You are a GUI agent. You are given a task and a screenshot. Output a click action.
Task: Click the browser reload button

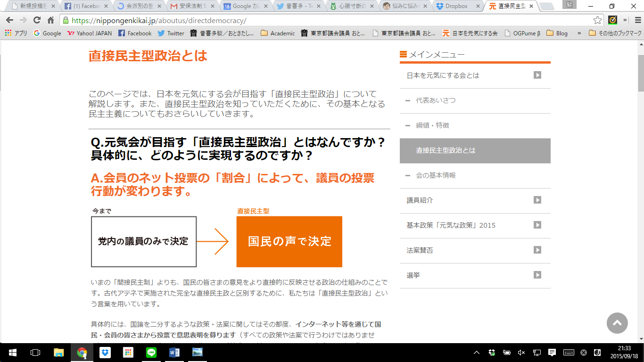coord(37,20)
